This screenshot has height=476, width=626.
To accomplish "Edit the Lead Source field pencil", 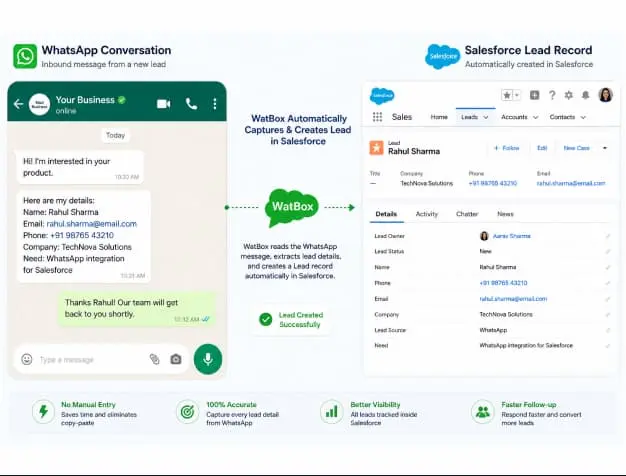I will (x=608, y=330).
